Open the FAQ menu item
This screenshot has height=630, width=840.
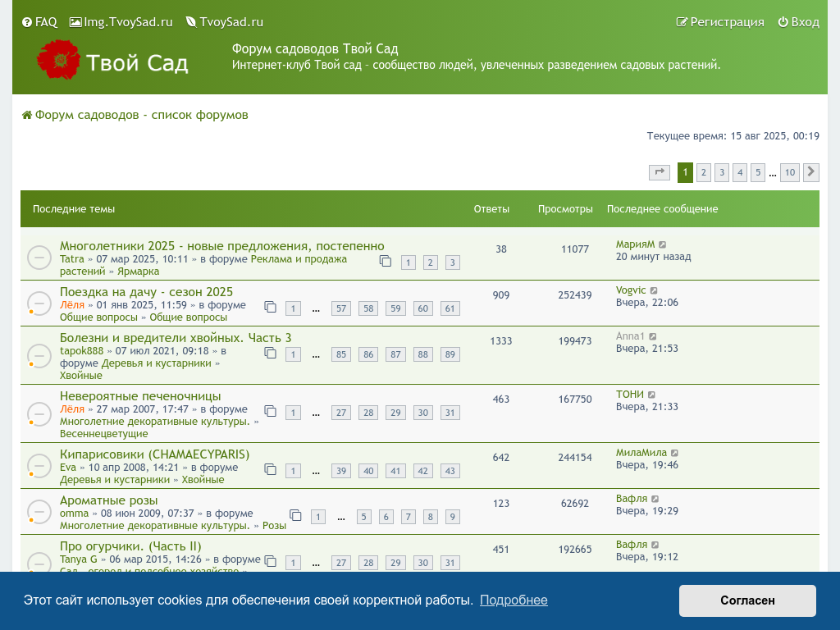pyautogui.click(x=39, y=22)
